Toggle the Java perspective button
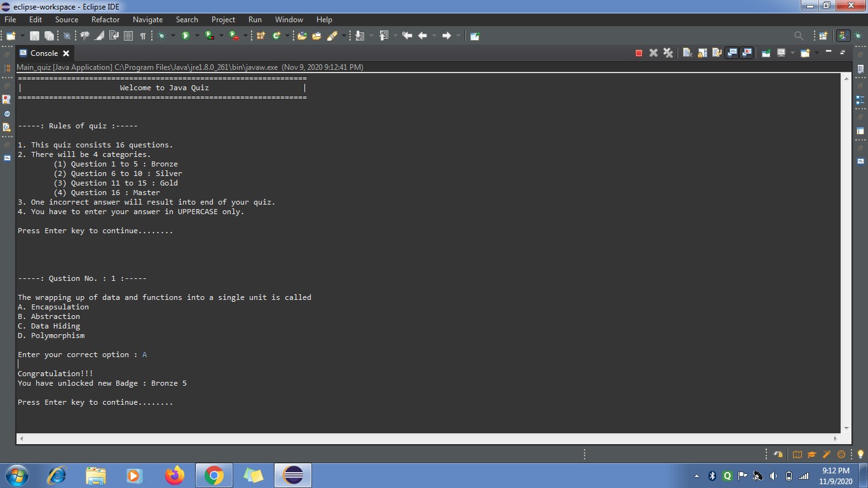Screen dimensions: 868x488 [843, 36]
